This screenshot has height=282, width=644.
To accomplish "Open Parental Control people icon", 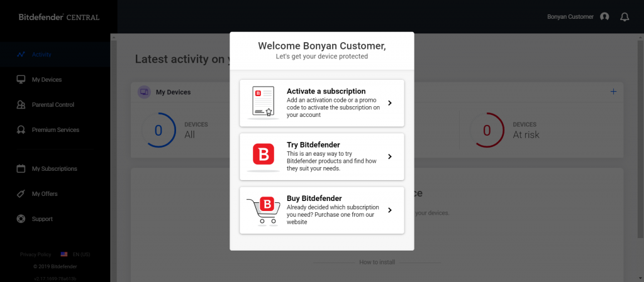I will coord(21,104).
